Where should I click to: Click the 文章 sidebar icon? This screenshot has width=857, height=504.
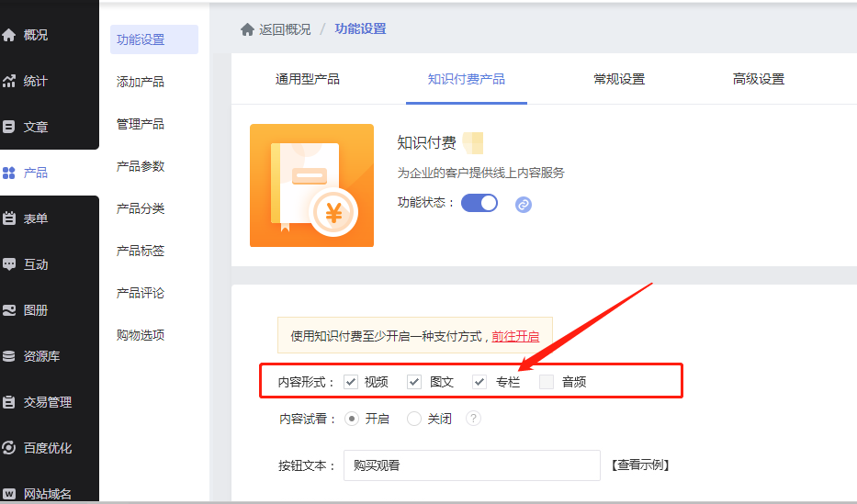(x=9, y=127)
